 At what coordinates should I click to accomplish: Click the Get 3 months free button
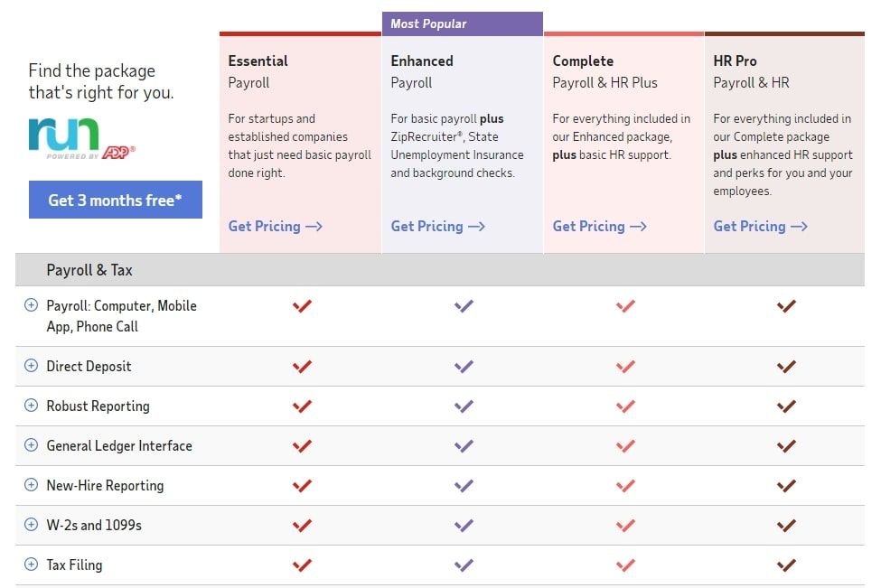pyautogui.click(x=115, y=200)
